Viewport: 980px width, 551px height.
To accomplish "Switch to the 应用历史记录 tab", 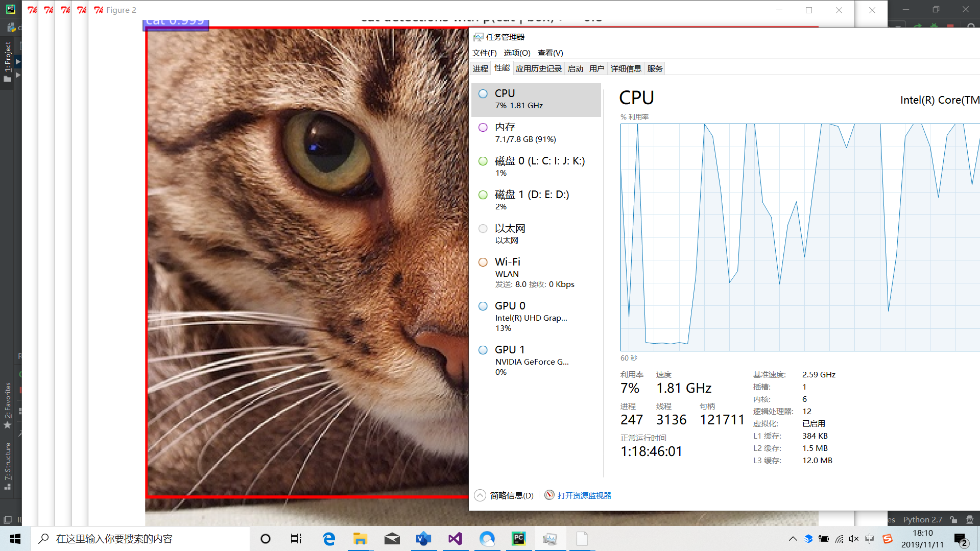I will coord(539,69).
